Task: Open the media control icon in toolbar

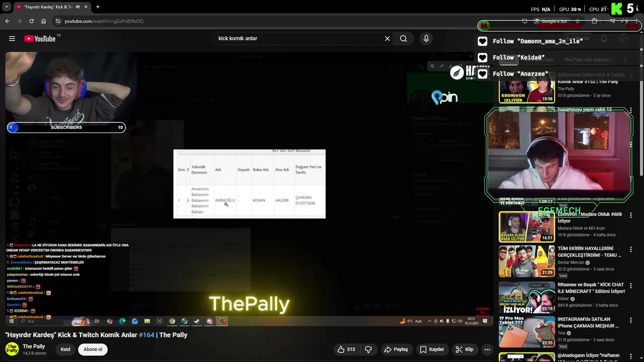Action: [x=612, y=21]
